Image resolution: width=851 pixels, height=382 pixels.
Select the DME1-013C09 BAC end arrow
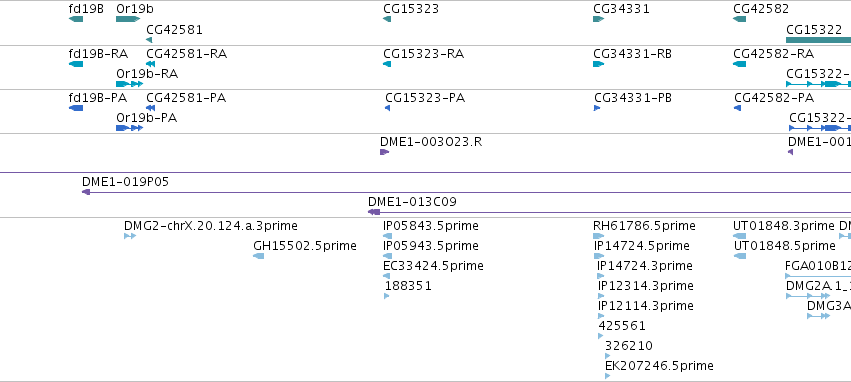tap(374, 212)
